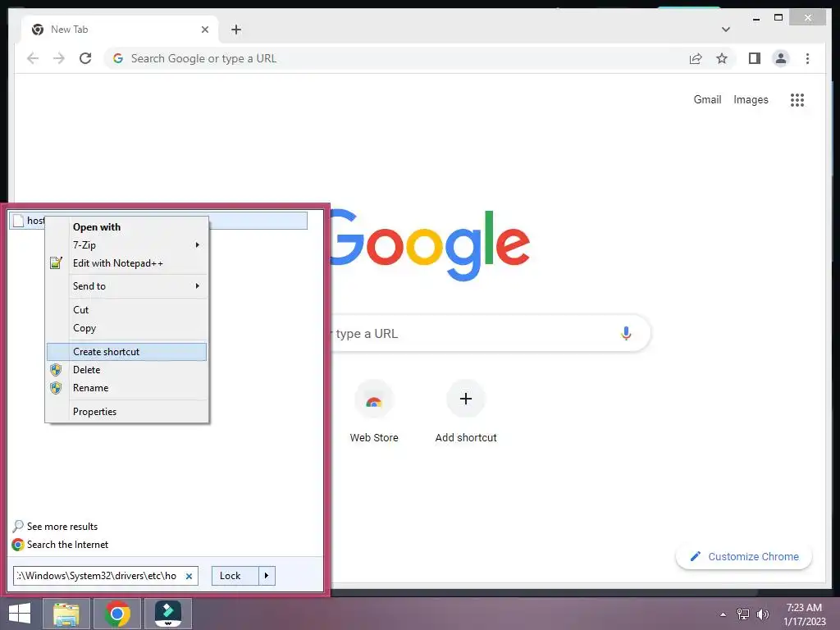Choose Cut from context menu
This screenshot has width=840, height=630.
(x=127, y=309)
